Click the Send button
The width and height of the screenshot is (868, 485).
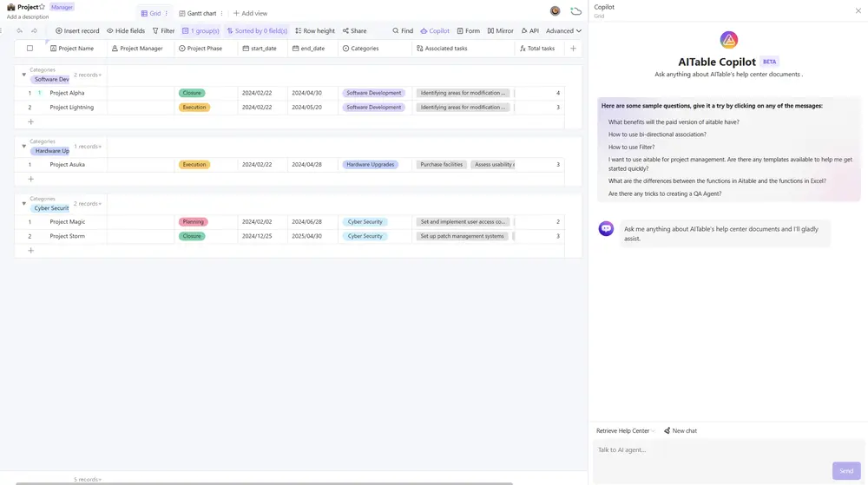click(846, 470)
